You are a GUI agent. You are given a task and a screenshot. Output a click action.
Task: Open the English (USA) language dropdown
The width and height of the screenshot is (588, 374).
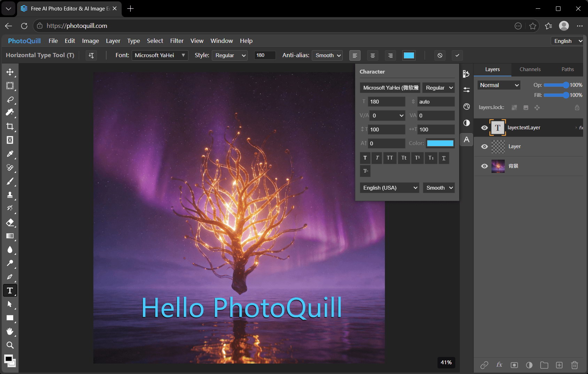[389, 188]
